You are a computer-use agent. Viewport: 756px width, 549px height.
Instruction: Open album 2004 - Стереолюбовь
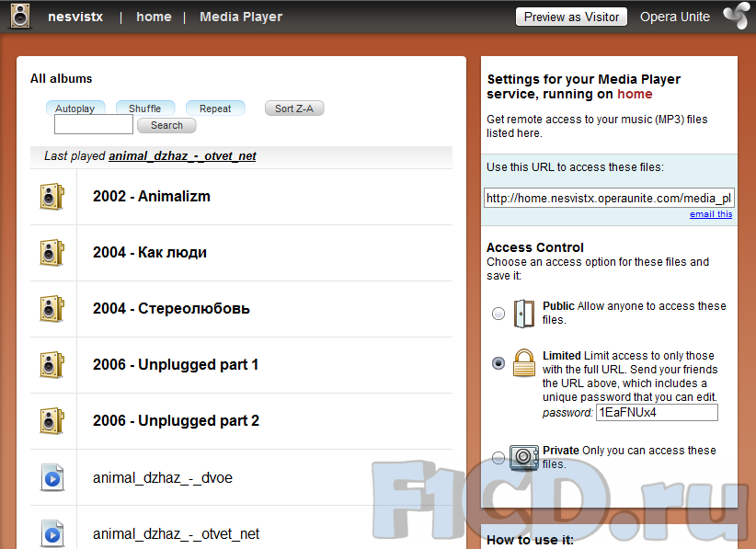171,308
